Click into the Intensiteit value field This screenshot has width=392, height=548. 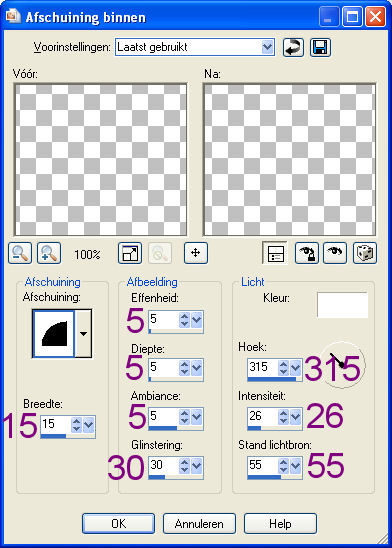tap(263, 416)
